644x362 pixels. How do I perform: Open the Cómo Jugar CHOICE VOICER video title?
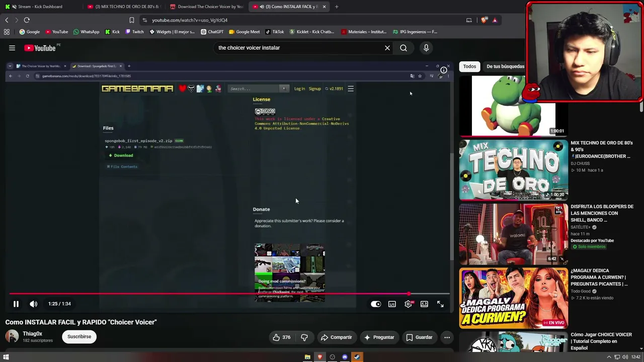[x=601, y=341]
